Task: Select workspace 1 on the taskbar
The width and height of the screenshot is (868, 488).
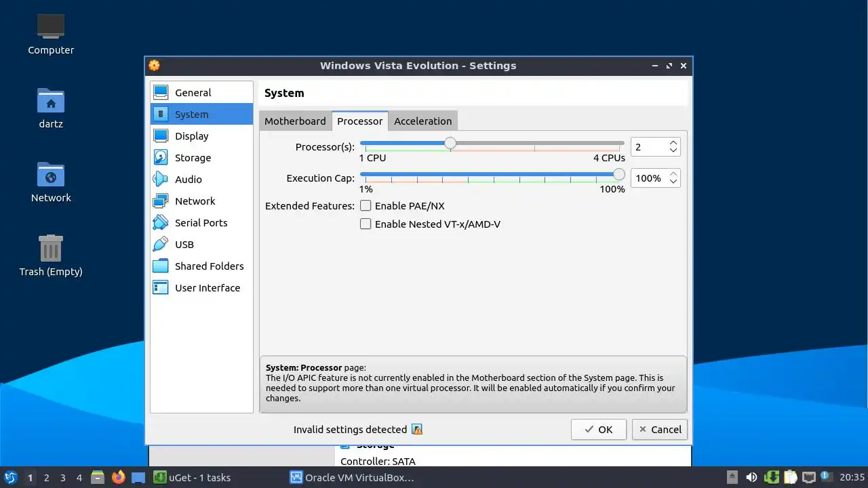Action: 30,477
